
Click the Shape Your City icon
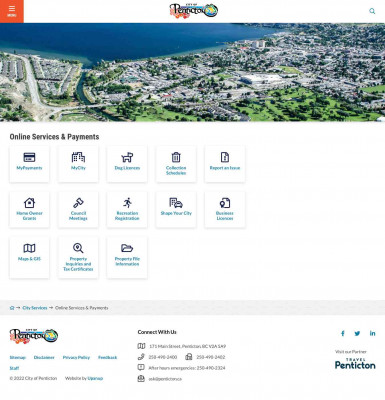176,203
